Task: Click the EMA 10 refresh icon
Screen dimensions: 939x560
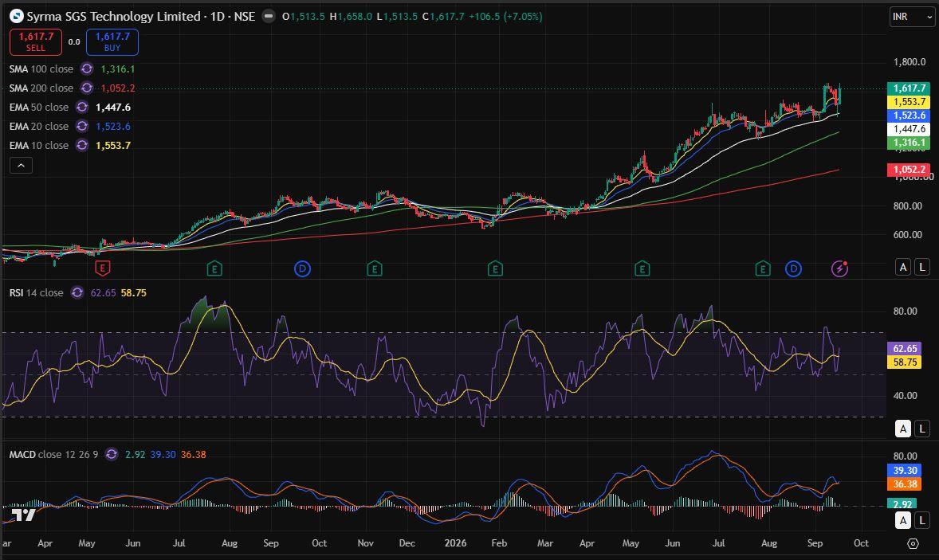Action: pyautogui.click(x=82, y=146)
